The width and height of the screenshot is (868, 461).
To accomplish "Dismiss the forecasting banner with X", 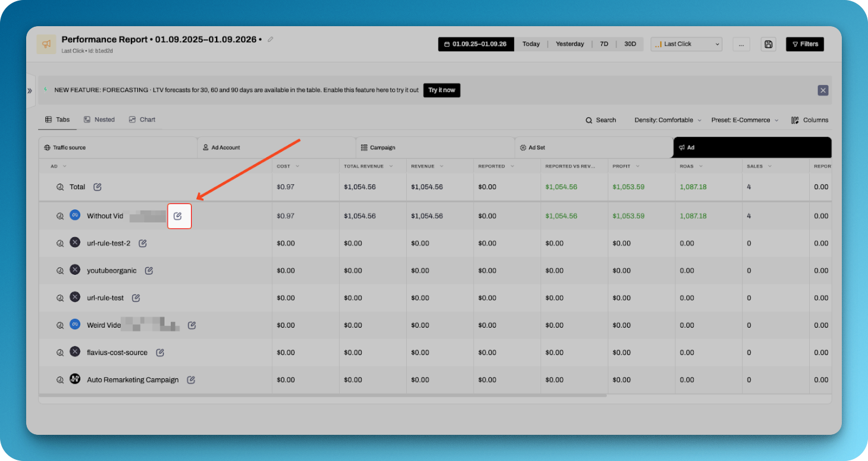I will pyautogui.click(x=823, y=90).
